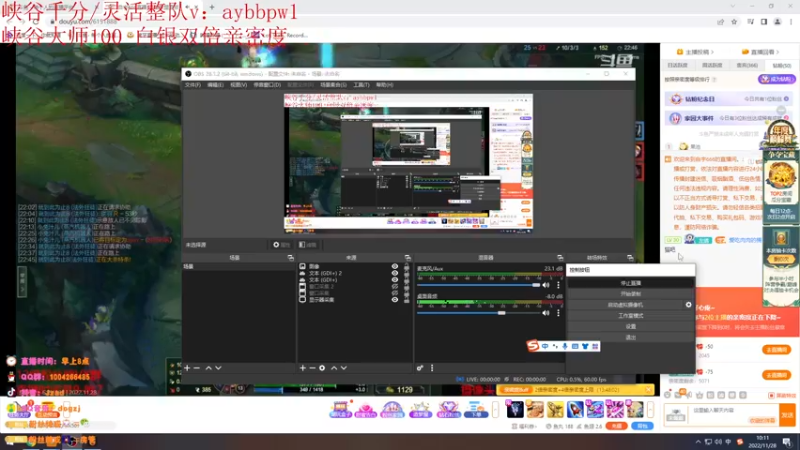
Task: Toggle visibility of 显示器采集 source
Action: point(394,299)
